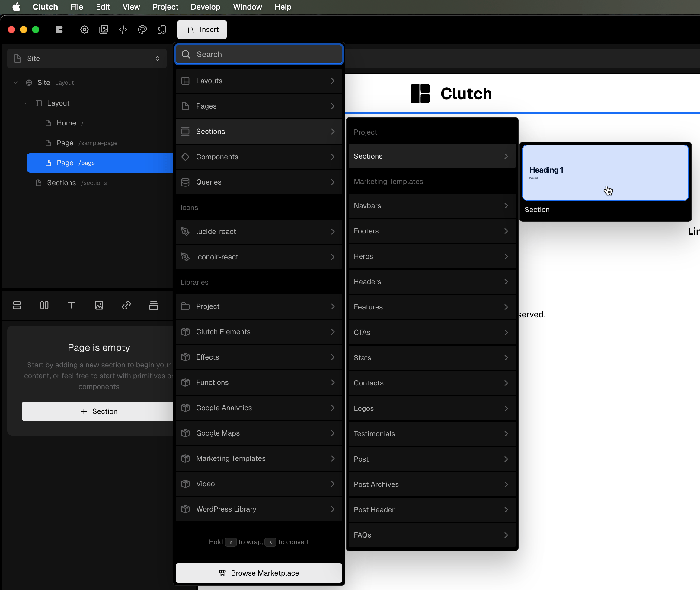Open Logos templates
Viewport: 700px width, 590px height.
click(x=432, y=408)
